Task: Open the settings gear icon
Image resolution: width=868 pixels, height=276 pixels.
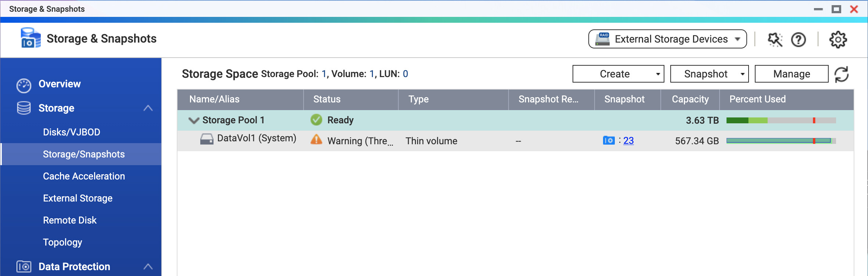Action: point(838,40)
